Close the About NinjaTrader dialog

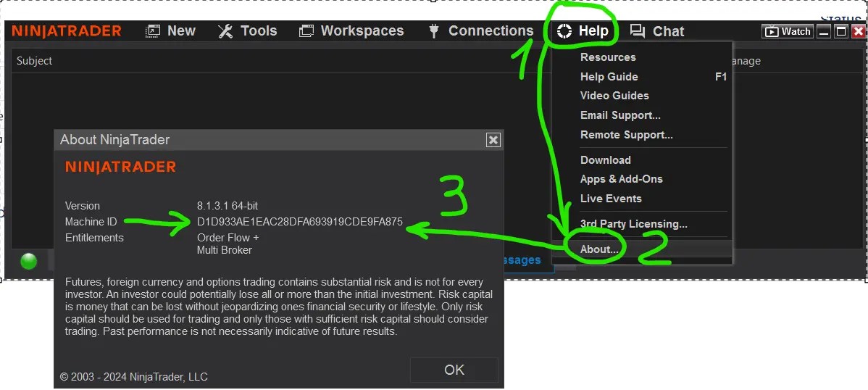click(493, 140)
